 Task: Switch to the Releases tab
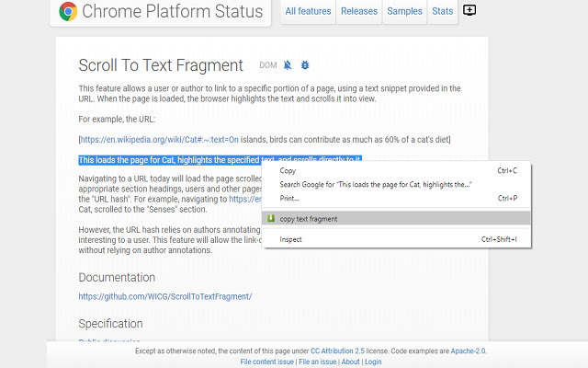(x=359, y=12)
